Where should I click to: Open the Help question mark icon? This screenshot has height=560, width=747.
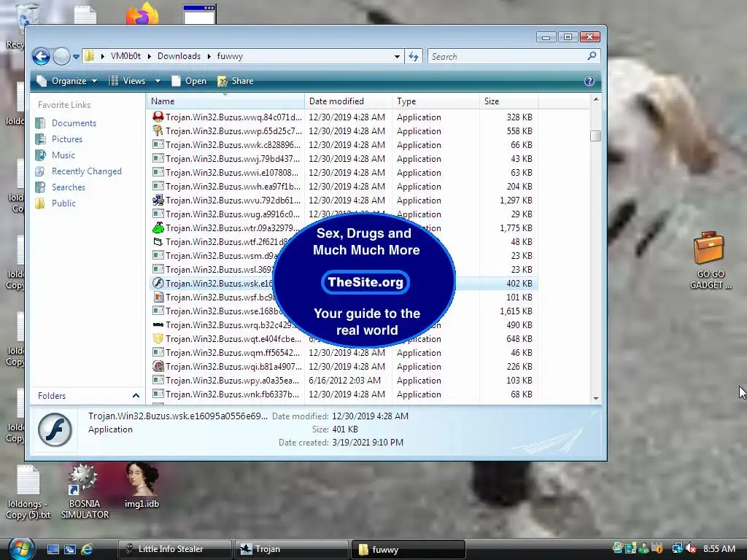(589, 81)
